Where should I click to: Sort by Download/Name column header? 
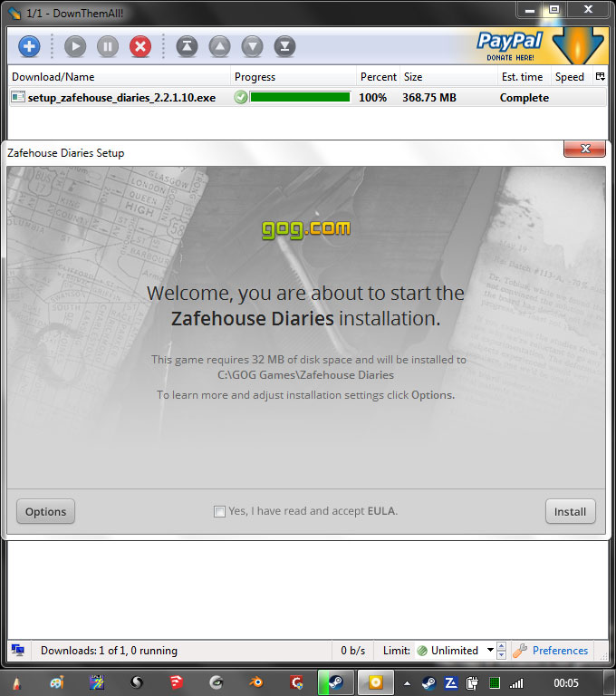click(119, 77)
